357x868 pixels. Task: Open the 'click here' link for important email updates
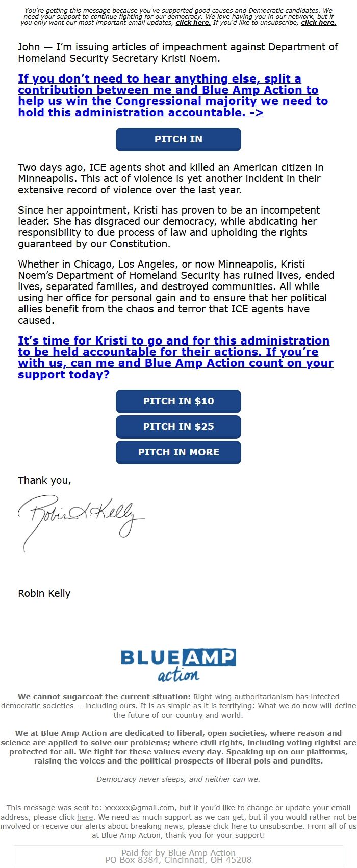[192, 22]
